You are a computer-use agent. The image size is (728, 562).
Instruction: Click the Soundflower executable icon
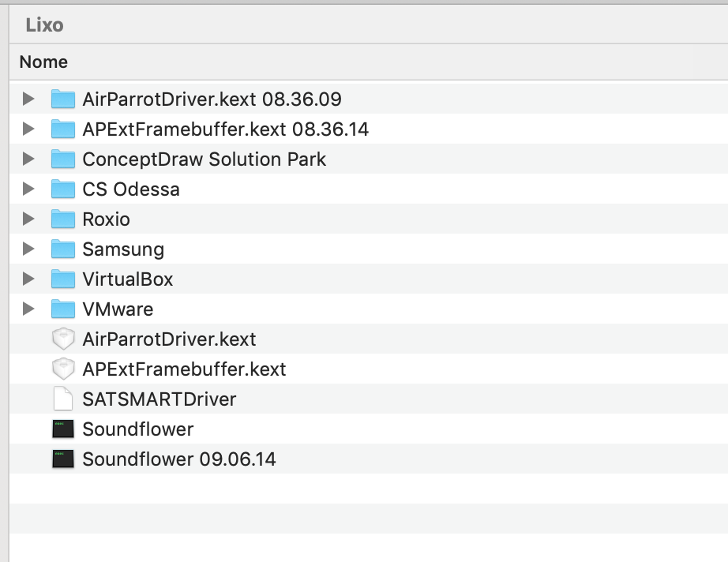(63, 429)
